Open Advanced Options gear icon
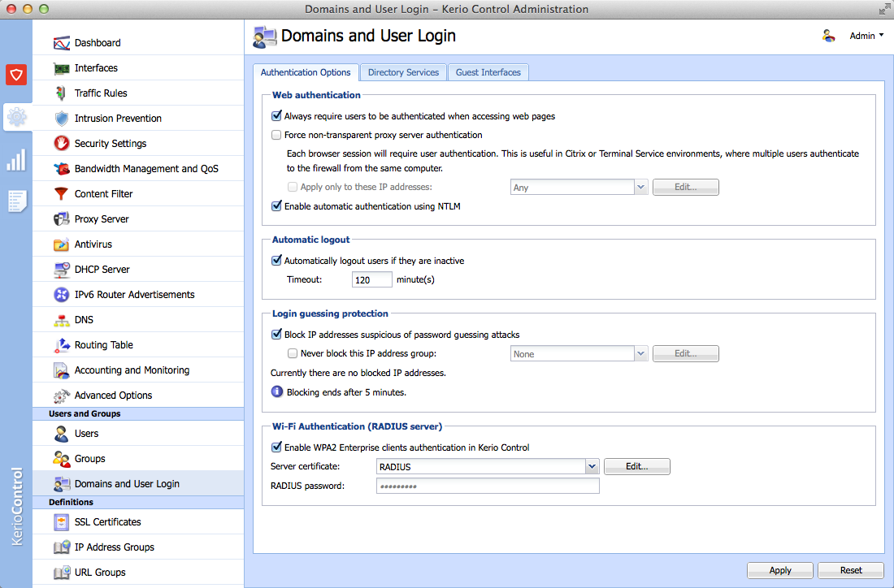This screenshot has width=894, height=588. point(61,396)
